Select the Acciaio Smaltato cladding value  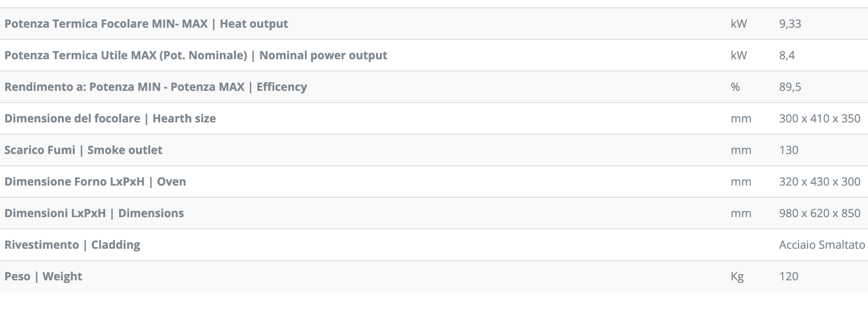(x=822, y=245)
